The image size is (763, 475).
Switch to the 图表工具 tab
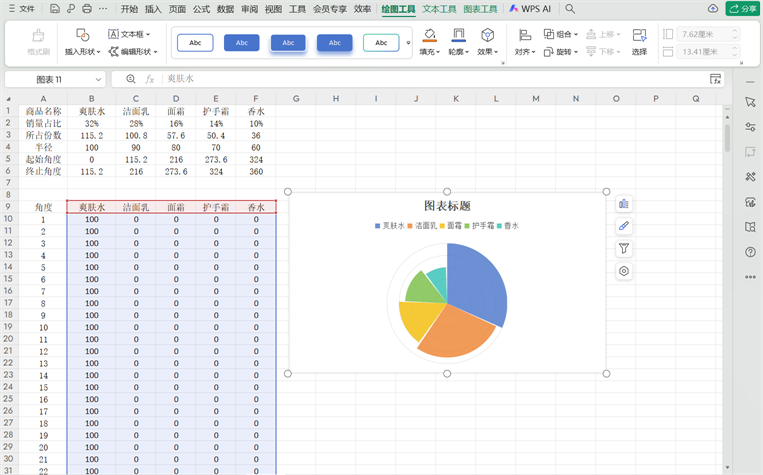(x=480, y=8)
